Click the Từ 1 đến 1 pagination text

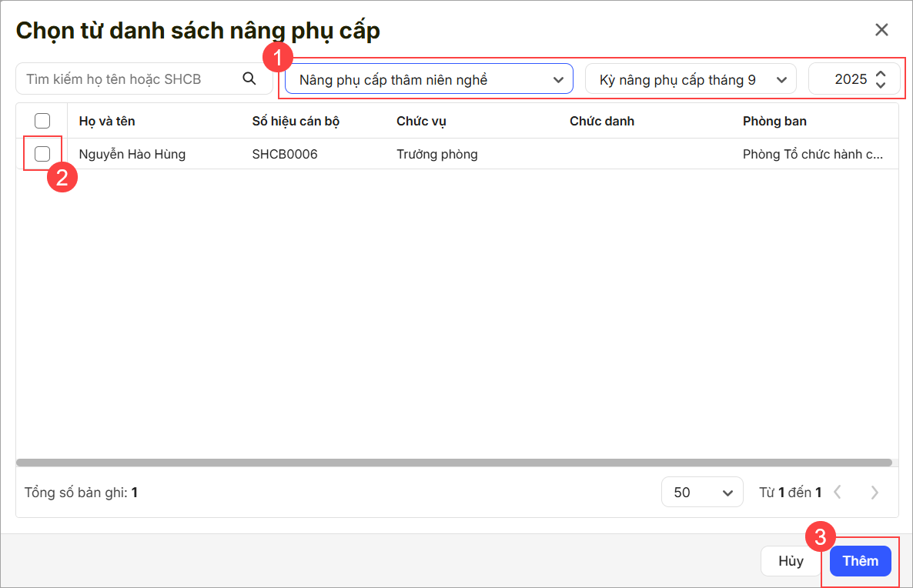[x=790, y=493]
